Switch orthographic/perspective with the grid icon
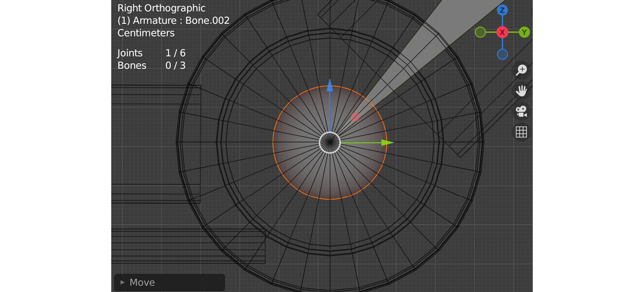The image size is (644, 292). click(x=521, y=132)
